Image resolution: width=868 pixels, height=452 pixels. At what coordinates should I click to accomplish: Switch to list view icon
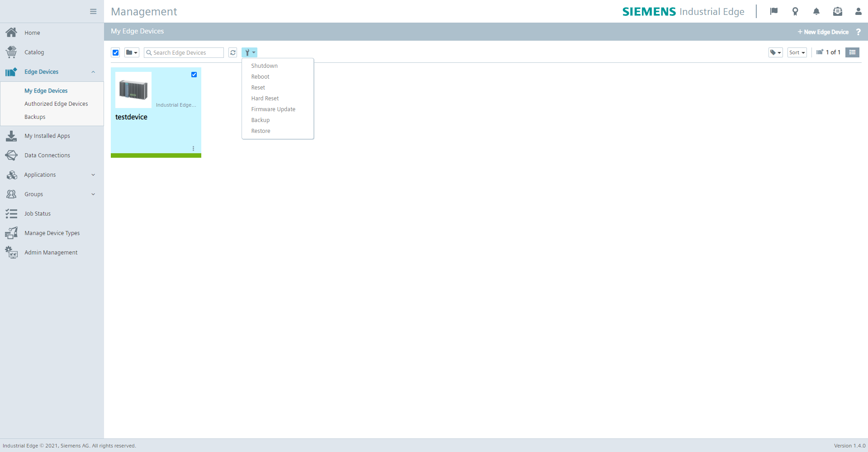click(852, 52)
